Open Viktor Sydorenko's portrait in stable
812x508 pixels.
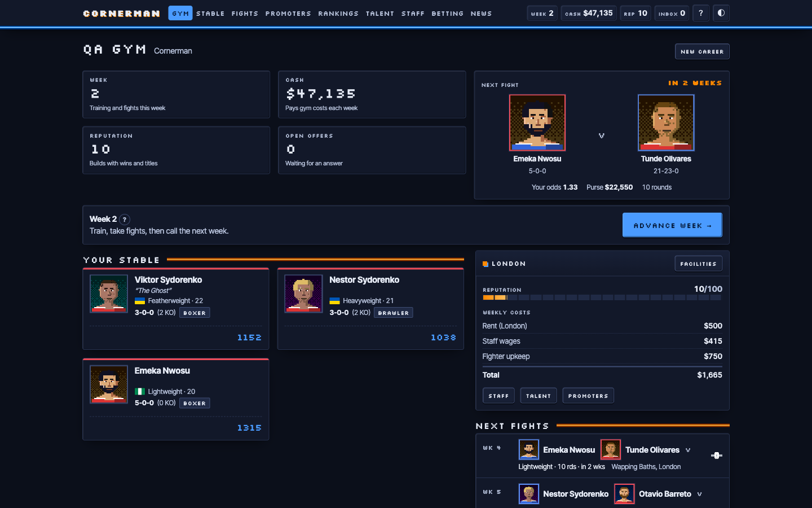tap(109, 294)
